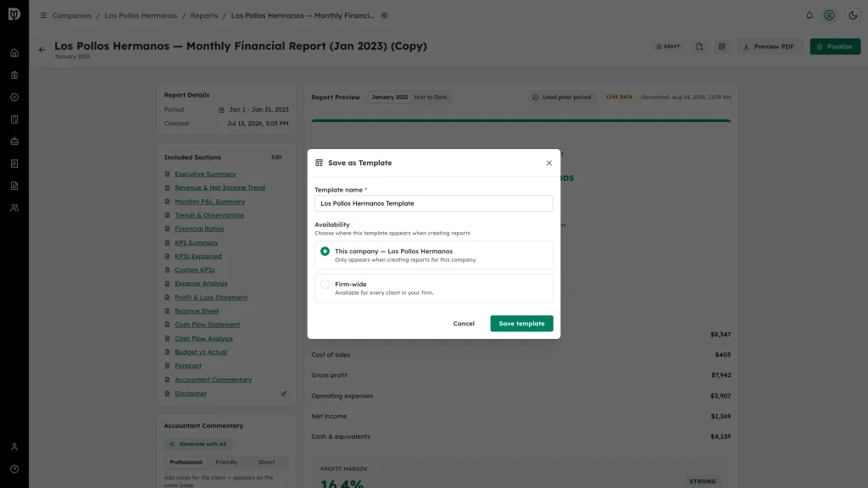
Task: Open the people/team sidebar icon
Action: pos(14,208)
